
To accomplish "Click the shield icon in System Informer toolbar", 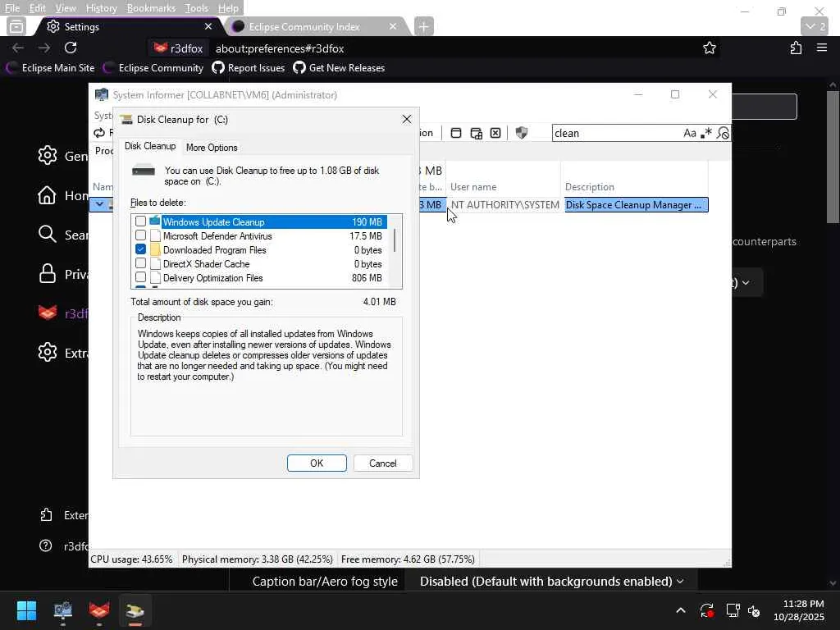I will click(x=521, y=133).
